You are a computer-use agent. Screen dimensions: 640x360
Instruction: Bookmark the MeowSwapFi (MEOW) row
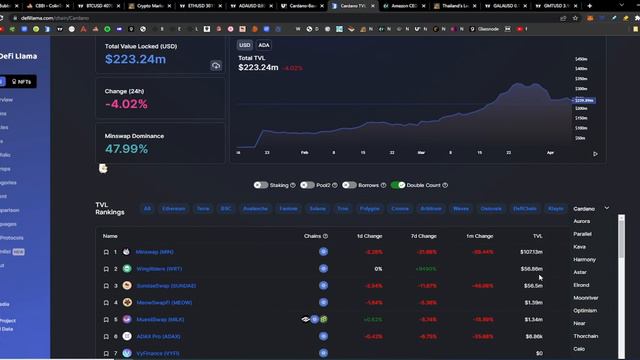point(106,303)
